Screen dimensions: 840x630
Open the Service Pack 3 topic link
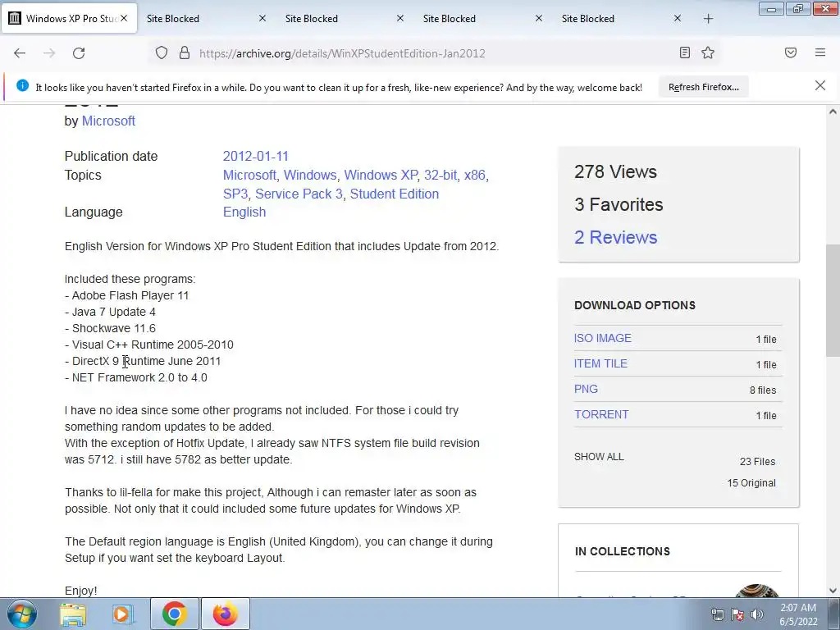click(x=299, y=194)
